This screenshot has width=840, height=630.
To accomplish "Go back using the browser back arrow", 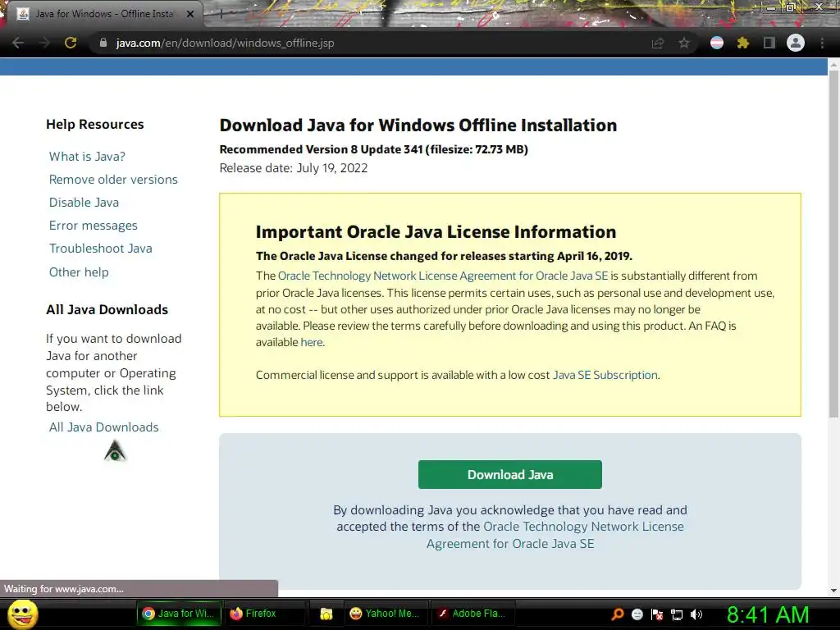I will coord(18,43).
